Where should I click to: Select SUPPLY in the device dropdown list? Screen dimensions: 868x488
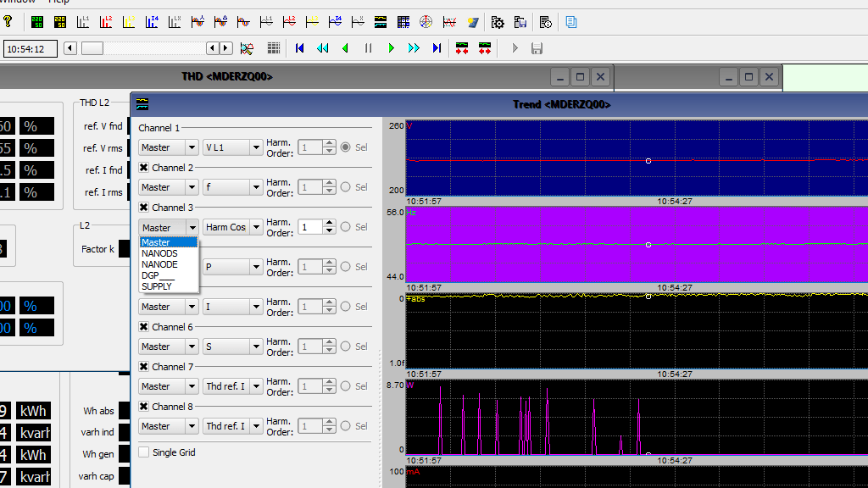[157, 286]
